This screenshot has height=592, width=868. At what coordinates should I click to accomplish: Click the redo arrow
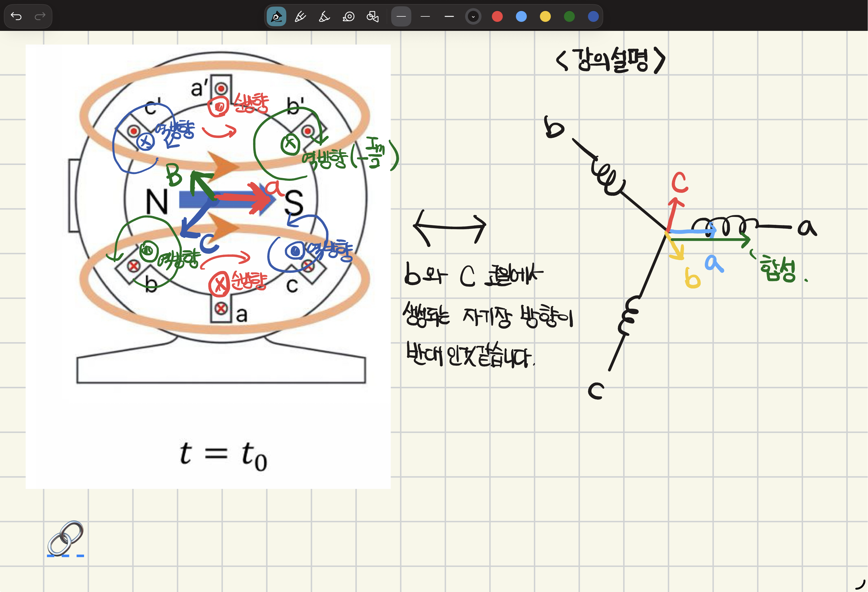tap(40, 16)
